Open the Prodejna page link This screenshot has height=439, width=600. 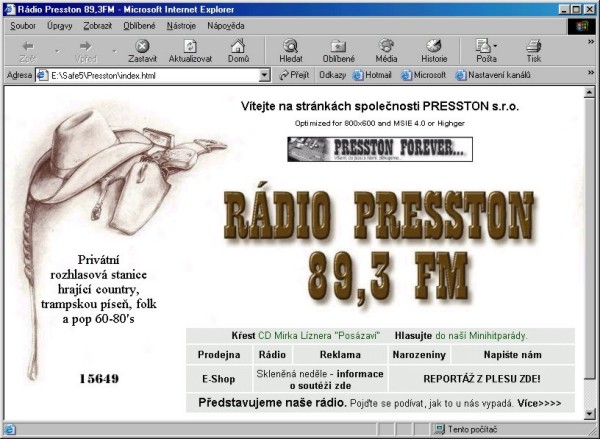pos(219,354)
